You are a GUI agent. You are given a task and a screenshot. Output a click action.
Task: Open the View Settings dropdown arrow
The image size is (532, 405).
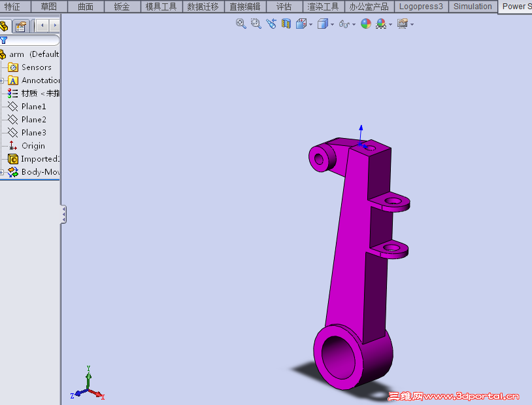point(412,24)
